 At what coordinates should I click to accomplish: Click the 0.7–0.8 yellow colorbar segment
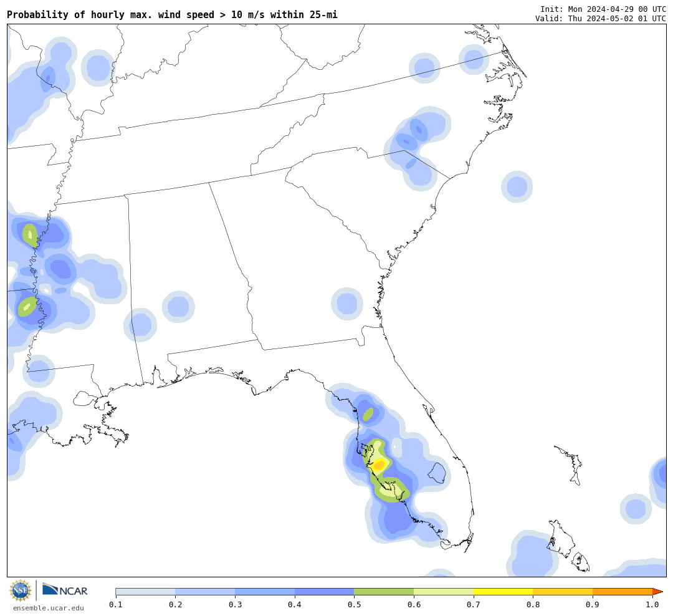pyautogui.click(x=503, y=592)
